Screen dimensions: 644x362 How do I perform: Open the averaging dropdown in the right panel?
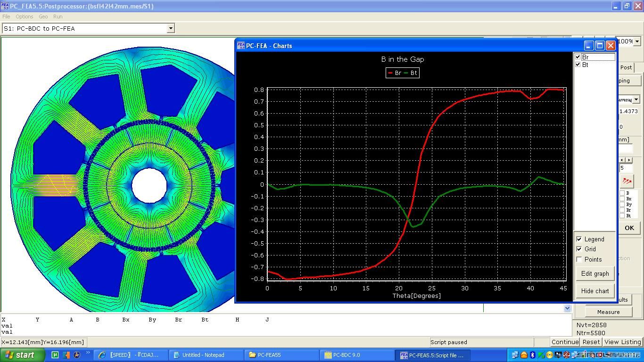636,99
